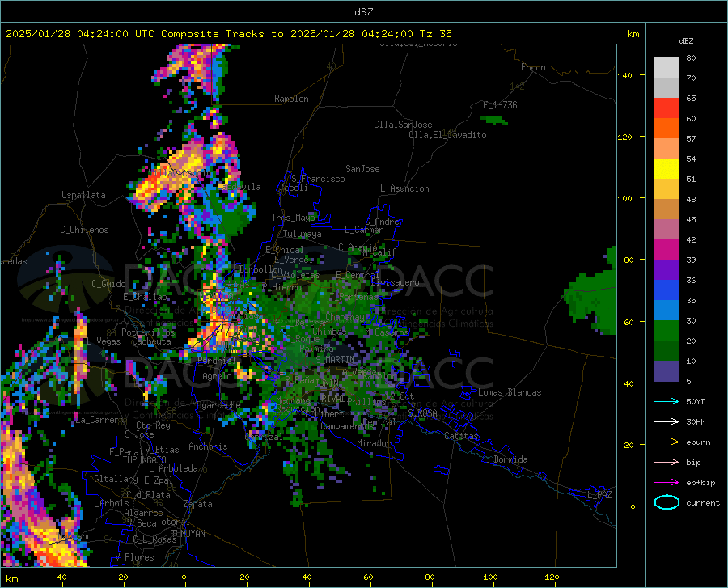Click the 'eburn' legend label
Screen dimensions: 728x588
(698, 442)
